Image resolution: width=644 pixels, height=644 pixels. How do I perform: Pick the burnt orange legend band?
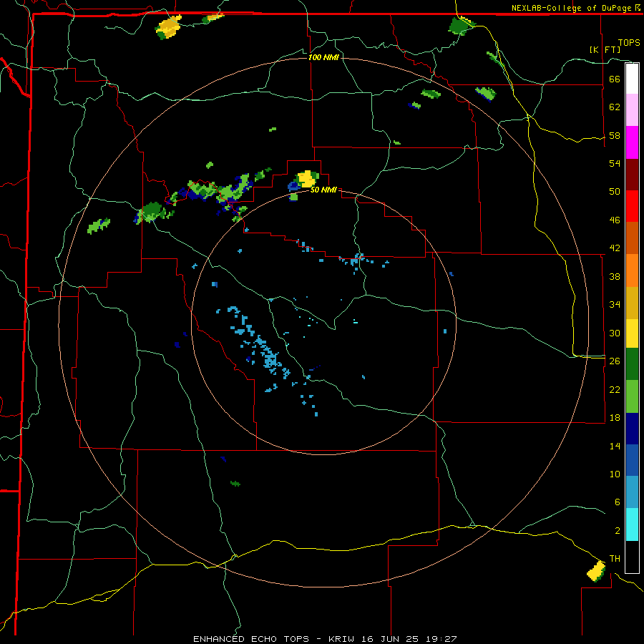pos(632,238)
